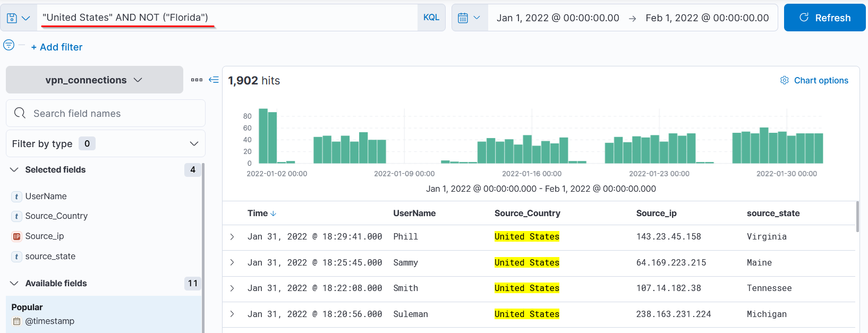868x333 pixels.
Task: Select the UserName field in sidebar
Action: click(x=46, y=197)
